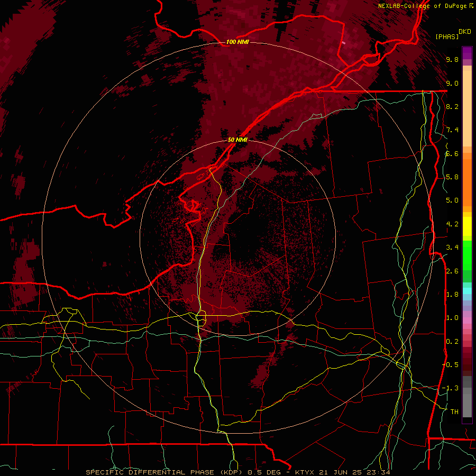
Task: Click the -0.5 value on the color scale
Action: (451, 365)
